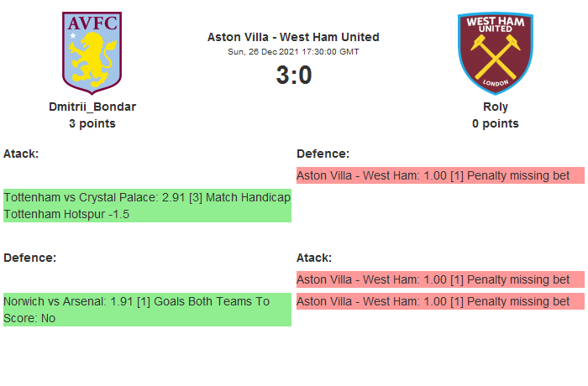Click first penalty missing bet under Roly's Atack
This screenshot has width=588, height=386.
[x=439, y=279]
